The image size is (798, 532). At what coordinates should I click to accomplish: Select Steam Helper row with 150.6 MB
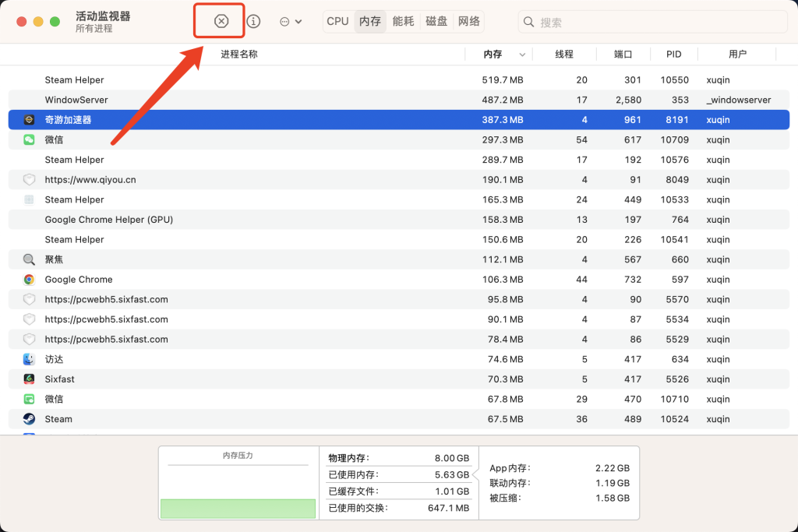[399, 240]
